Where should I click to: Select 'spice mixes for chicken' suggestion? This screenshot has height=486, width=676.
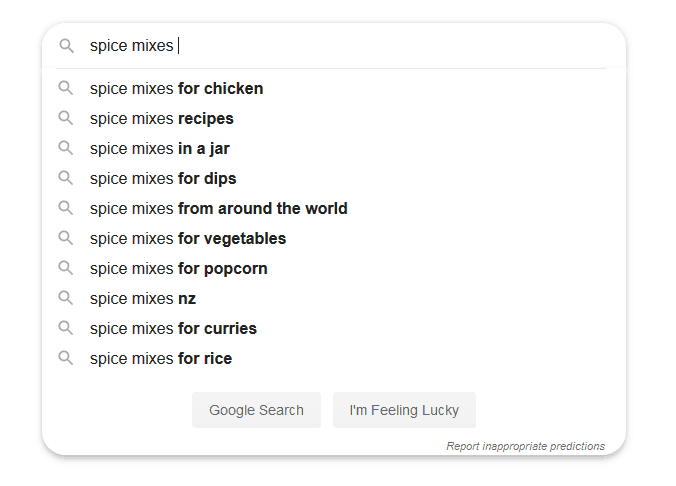pyautogui.click(x=177, y=89)
